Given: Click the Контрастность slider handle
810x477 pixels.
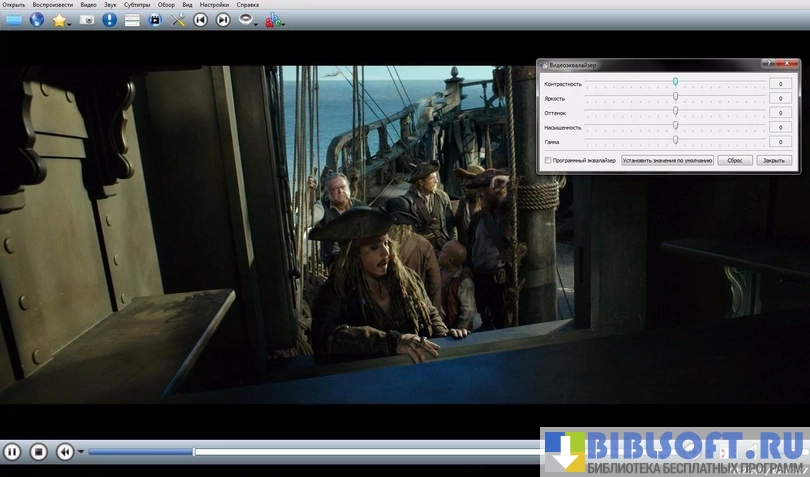Looking at the screenshot, I should (676, 82).
